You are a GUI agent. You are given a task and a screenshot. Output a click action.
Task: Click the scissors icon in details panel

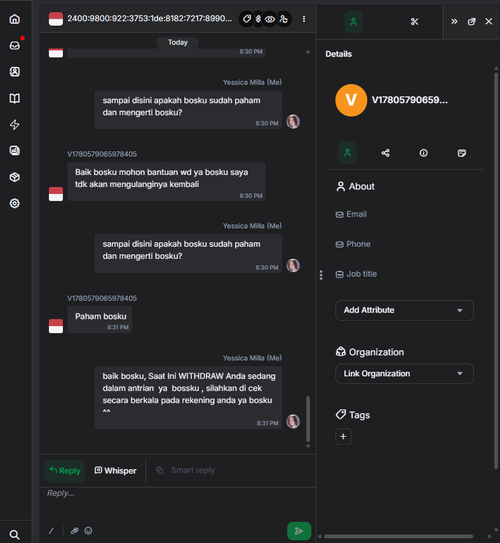coord(414,22)
